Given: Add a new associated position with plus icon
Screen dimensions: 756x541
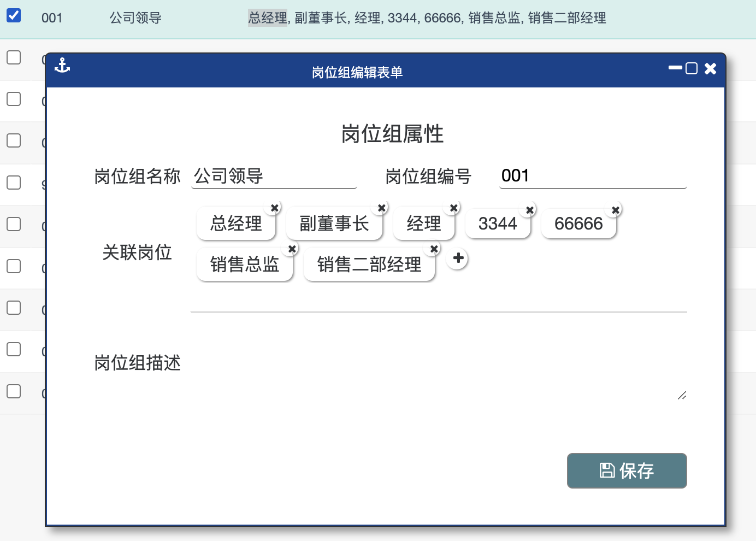Looking at the screenshot, I should [x=458, y=258].
